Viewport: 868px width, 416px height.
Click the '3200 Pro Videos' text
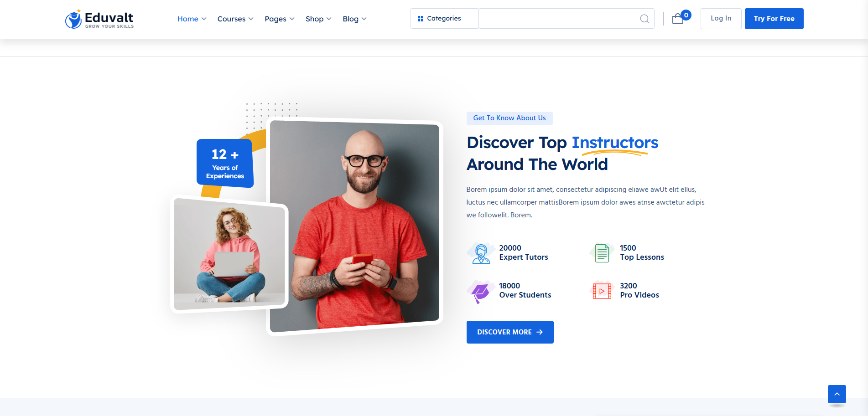click(x=639, y=290)
